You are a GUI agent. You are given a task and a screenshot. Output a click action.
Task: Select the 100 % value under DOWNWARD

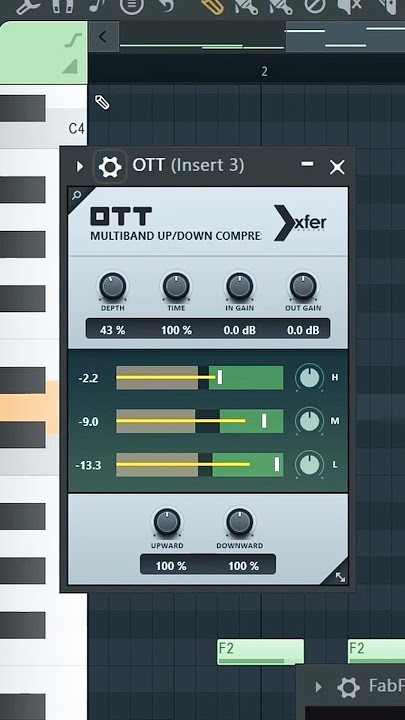[x=243, y=566]
